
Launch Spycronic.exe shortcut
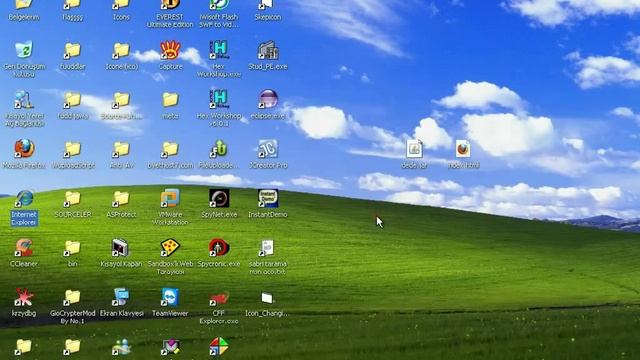tap(219, 248)
